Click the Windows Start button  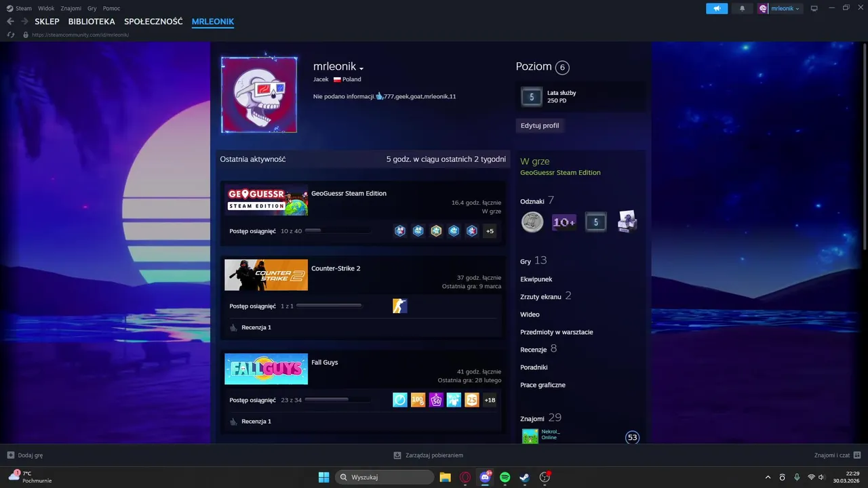click(323, 477)
